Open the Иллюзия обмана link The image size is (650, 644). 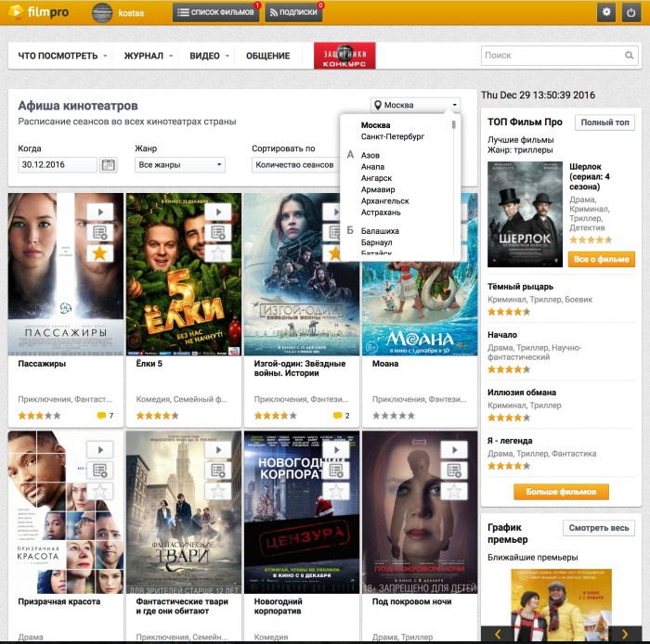(x=522, y=393)
